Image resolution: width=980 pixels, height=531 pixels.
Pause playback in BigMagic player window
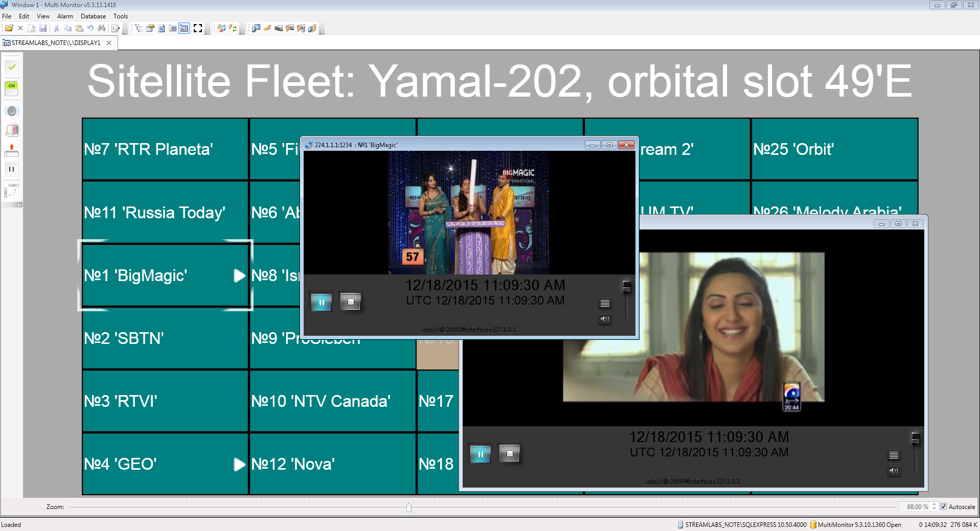322,303
